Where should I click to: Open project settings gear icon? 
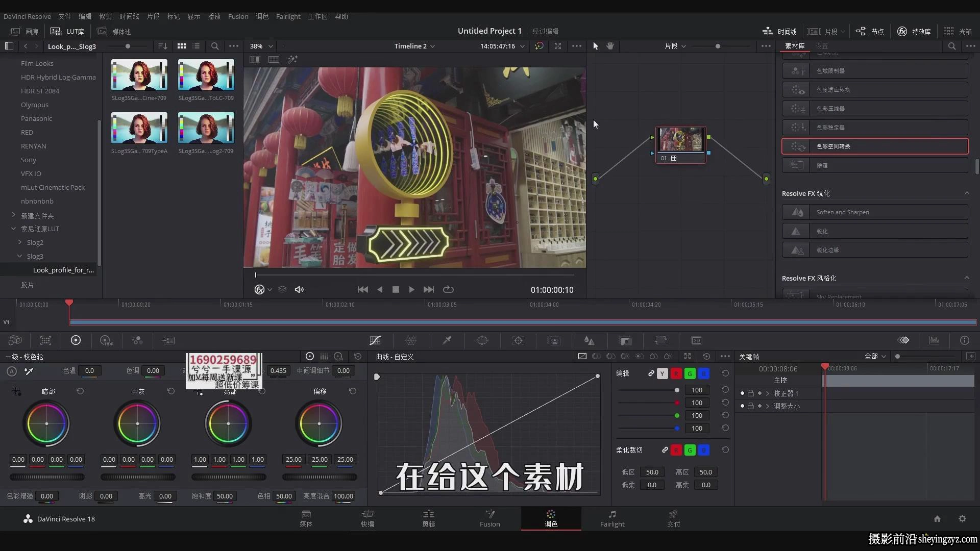coord(962,519)
